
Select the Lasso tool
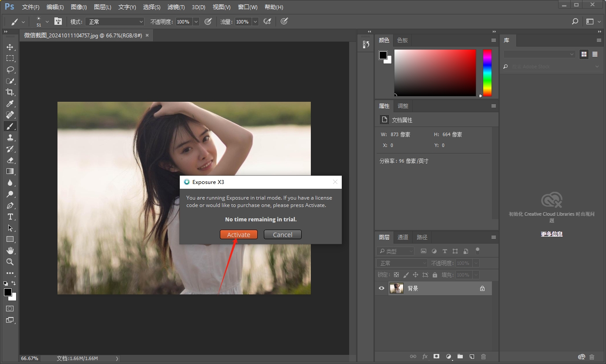pos(10,70)
